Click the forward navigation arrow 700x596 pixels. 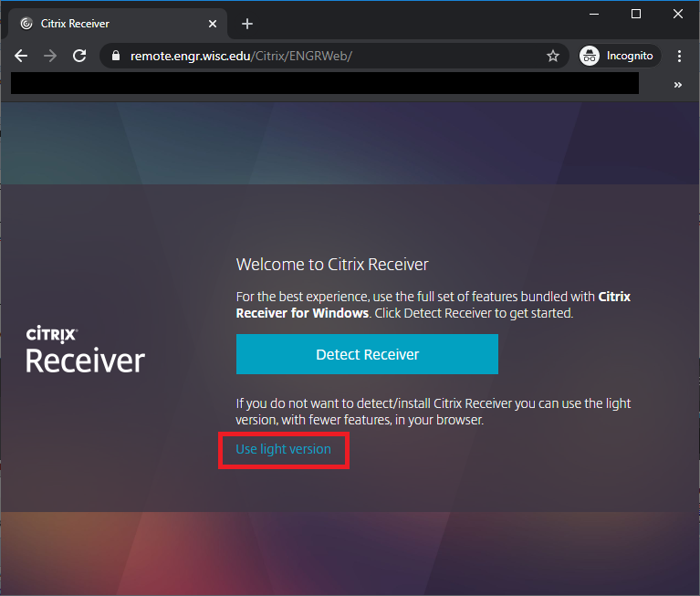[50, 56]
